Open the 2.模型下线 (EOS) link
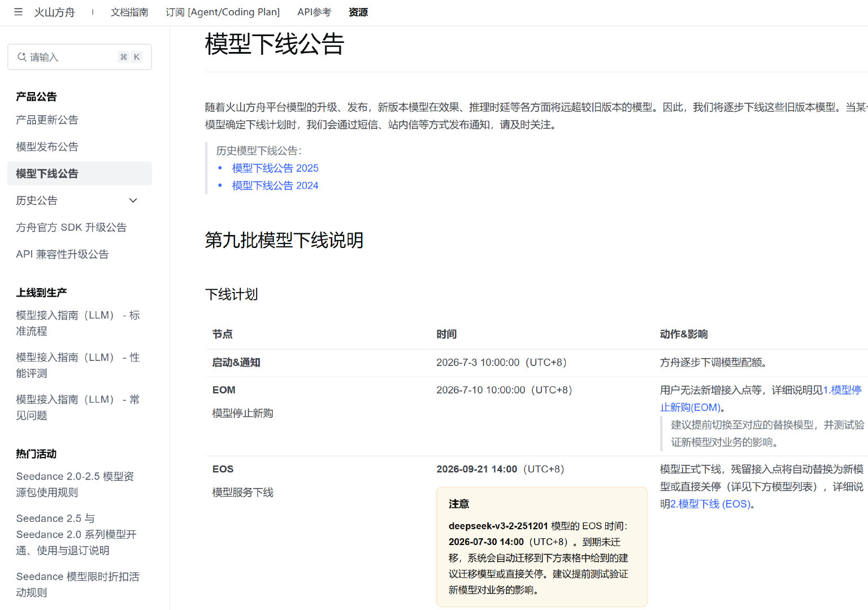 pos(710,504)
